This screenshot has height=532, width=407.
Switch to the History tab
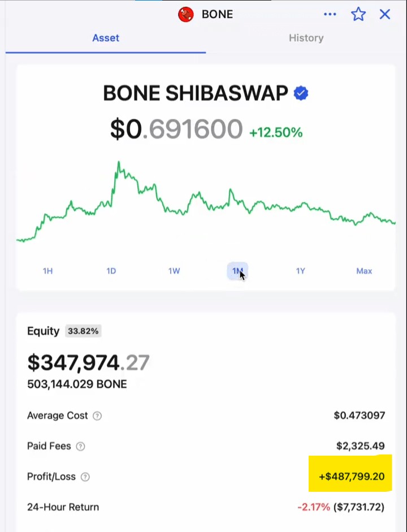[x=306, y=38]
